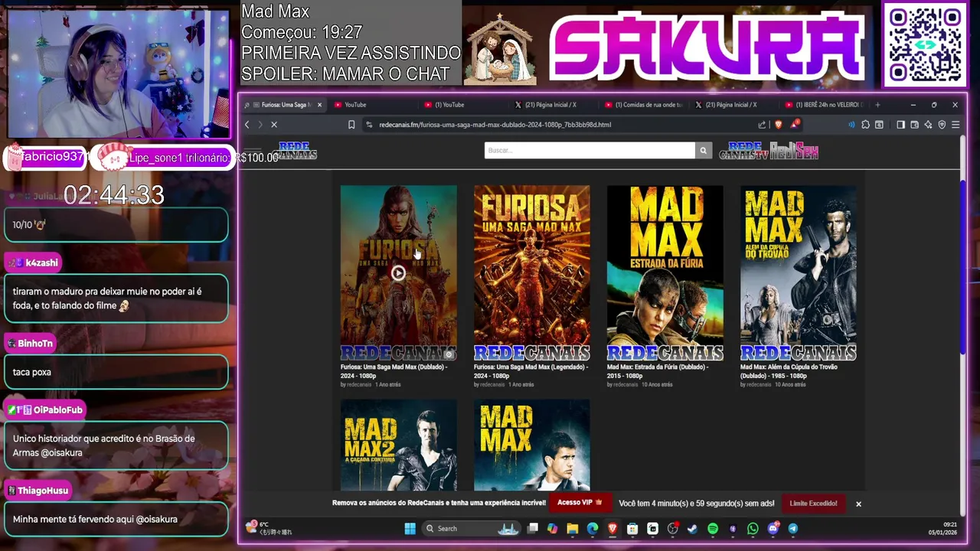Open File Explorer from the taskbar
This screenshot has height=551, width=980.
pyautogui.click(x=573, y=528)
